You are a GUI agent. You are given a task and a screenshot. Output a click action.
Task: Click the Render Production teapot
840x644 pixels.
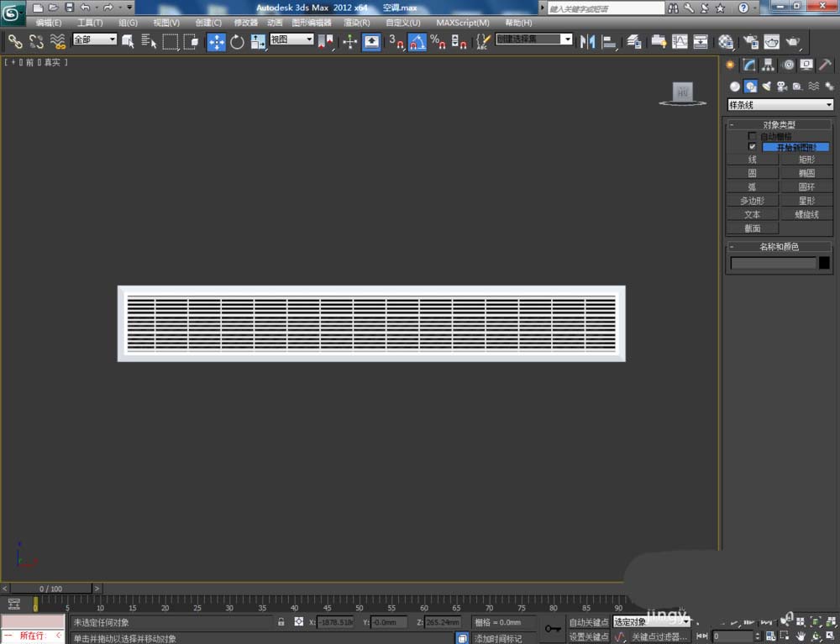coord(792,41)
